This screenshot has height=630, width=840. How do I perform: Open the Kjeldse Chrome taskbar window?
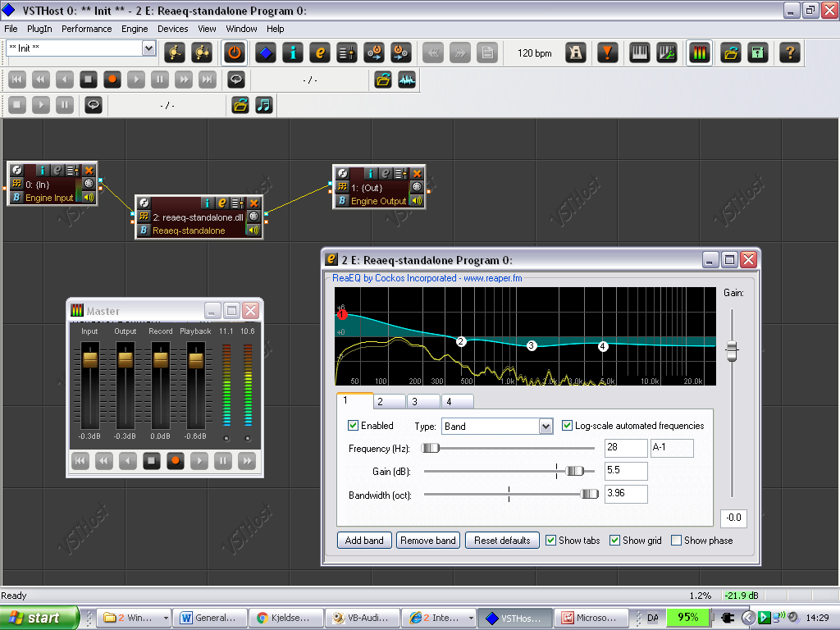[286, 618]
